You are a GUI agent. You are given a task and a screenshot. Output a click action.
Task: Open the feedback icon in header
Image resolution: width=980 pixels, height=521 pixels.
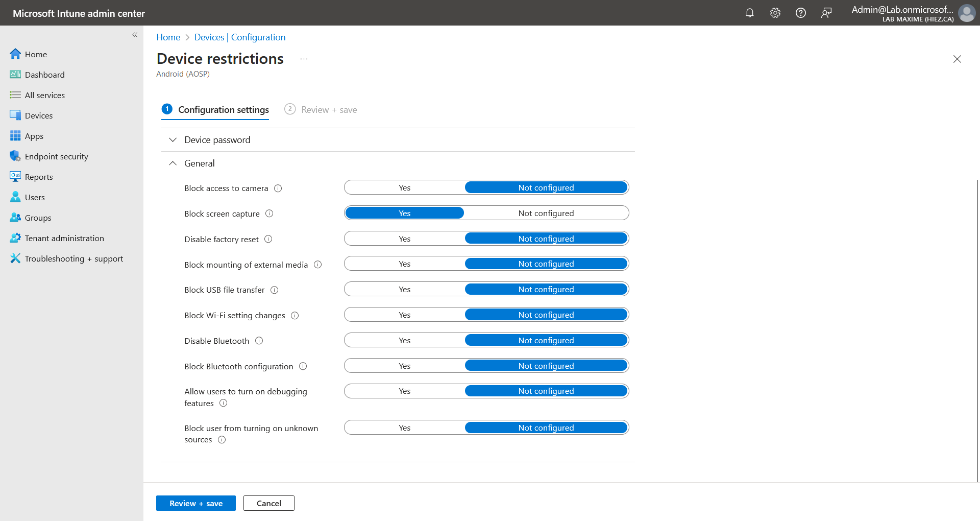click(826, 13)
